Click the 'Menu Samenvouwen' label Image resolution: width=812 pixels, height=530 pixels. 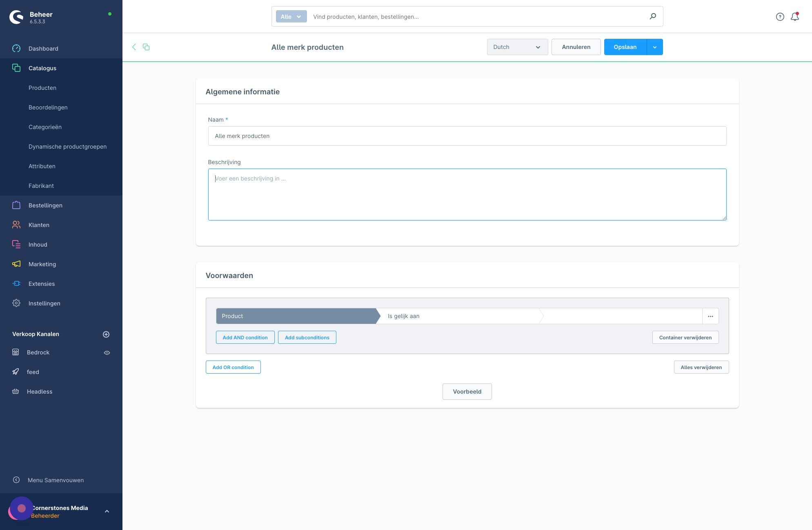click(x=56, y=480)
